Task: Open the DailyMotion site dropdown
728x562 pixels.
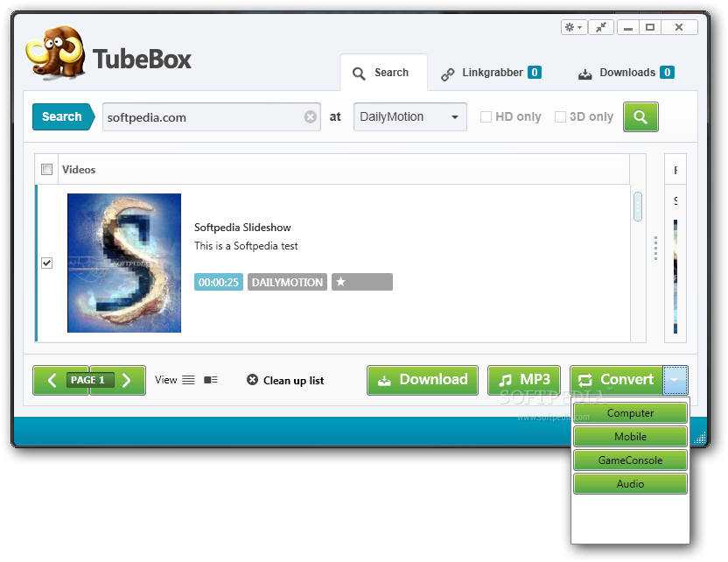Action: tap(410, 117)
